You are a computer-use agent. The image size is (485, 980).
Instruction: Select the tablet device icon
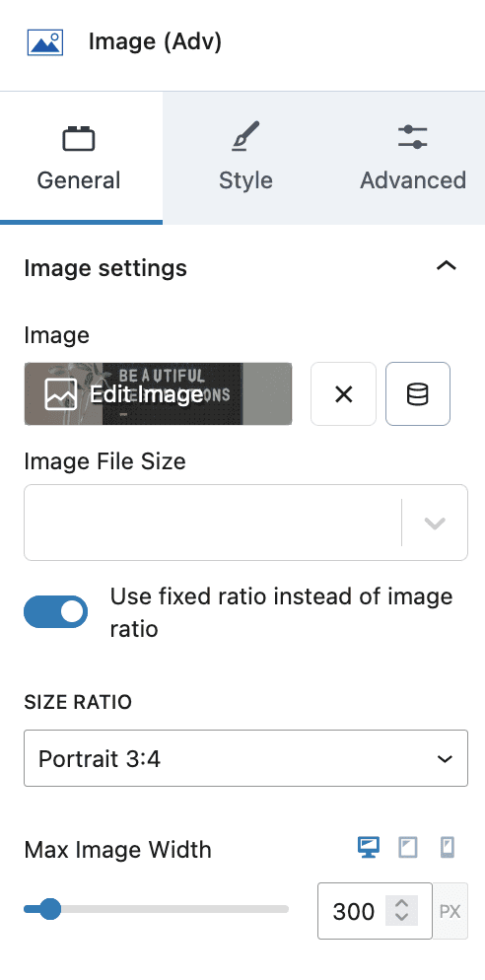point(407,848)
